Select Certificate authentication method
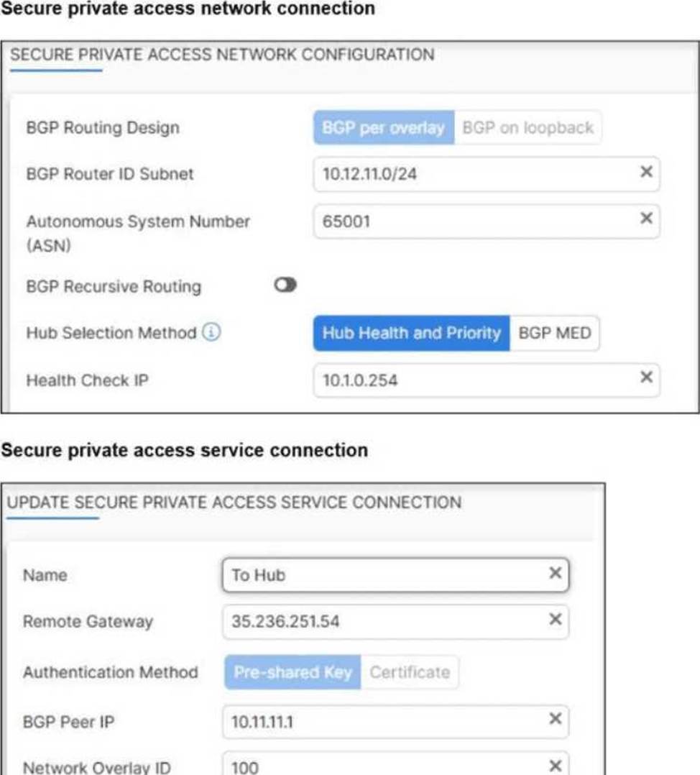This screenshot has height=775, width=700. [409, 672]
